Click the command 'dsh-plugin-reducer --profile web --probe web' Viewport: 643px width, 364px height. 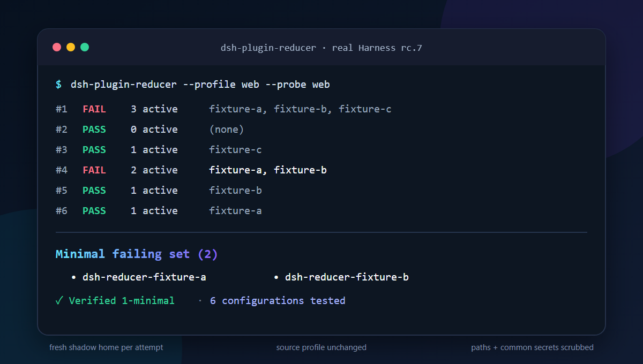coord(200,85)
